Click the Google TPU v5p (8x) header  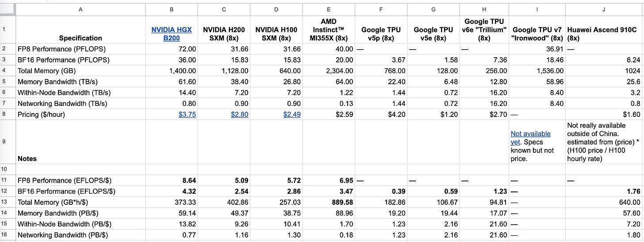pyautogui.click(x=381, y=30)
